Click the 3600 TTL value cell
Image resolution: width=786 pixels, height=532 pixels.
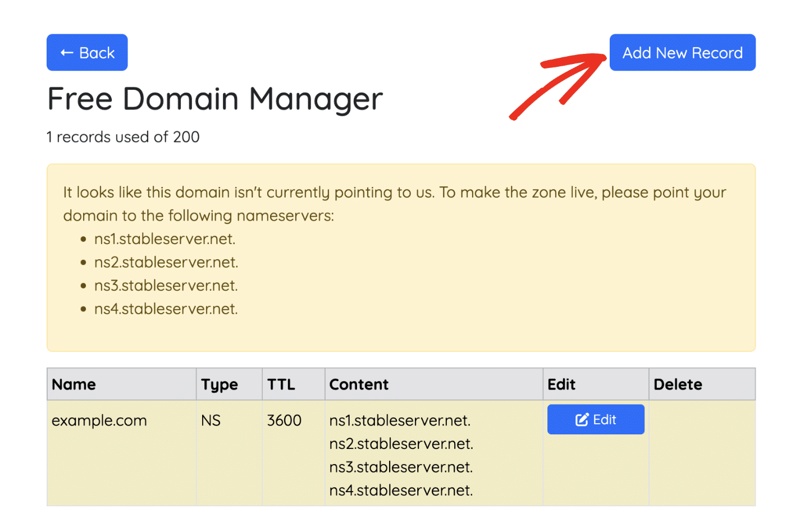point(284,420)
